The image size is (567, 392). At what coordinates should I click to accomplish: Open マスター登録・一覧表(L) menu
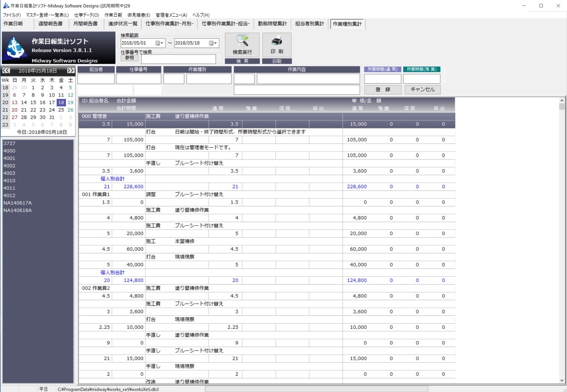47,15
